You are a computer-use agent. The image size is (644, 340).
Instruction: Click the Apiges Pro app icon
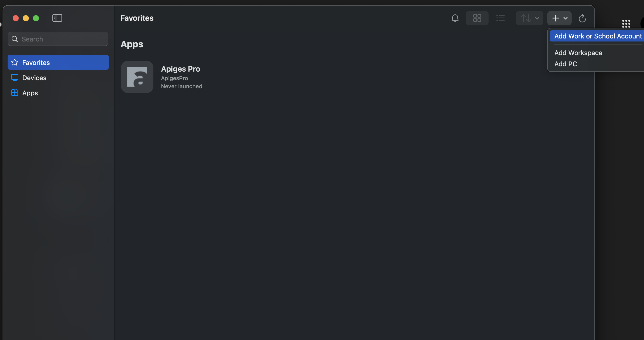(137, 77)
